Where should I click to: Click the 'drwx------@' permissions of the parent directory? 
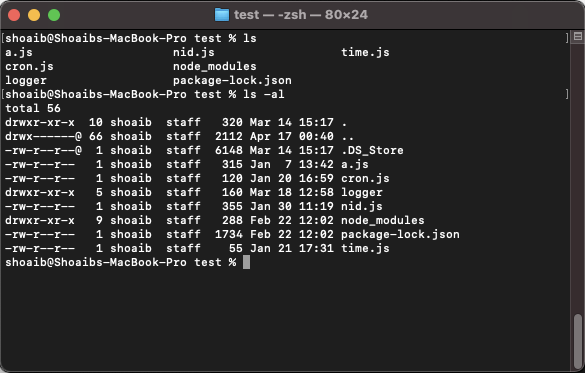click(43, 136)
